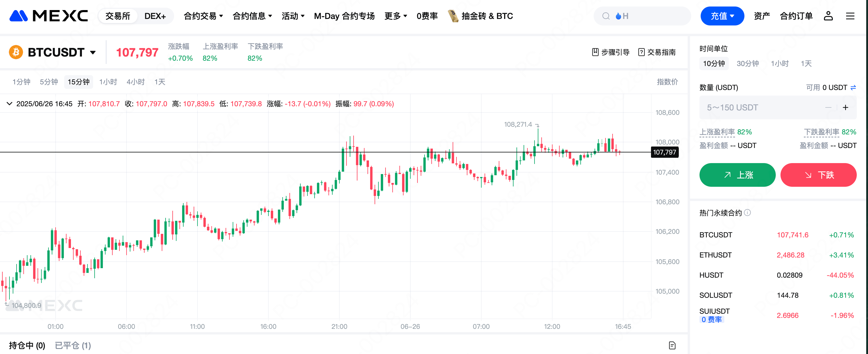This screenshot has height=354, width=868.
Task: Click the 104,800.9 low price label
Action: point(26,305)
